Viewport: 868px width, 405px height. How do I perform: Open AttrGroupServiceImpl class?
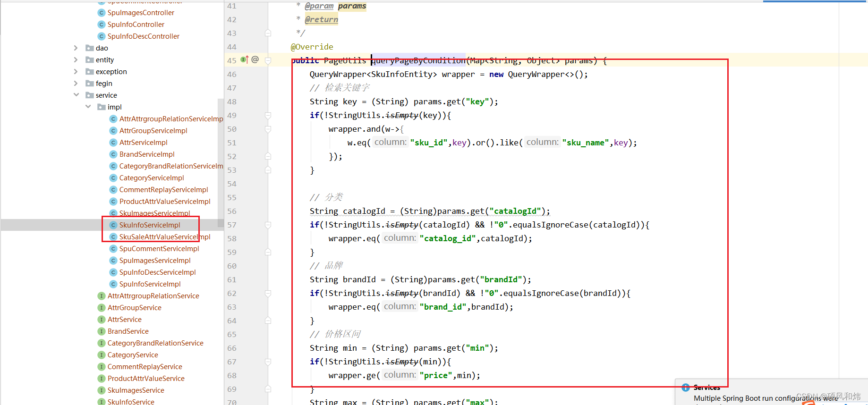tap(153, 131)
